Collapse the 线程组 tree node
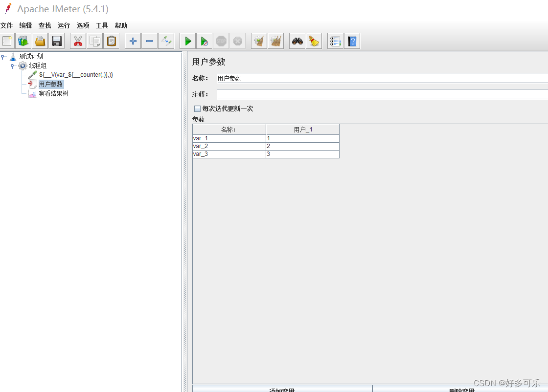The image size is (548, 392). tap(12, 65)
